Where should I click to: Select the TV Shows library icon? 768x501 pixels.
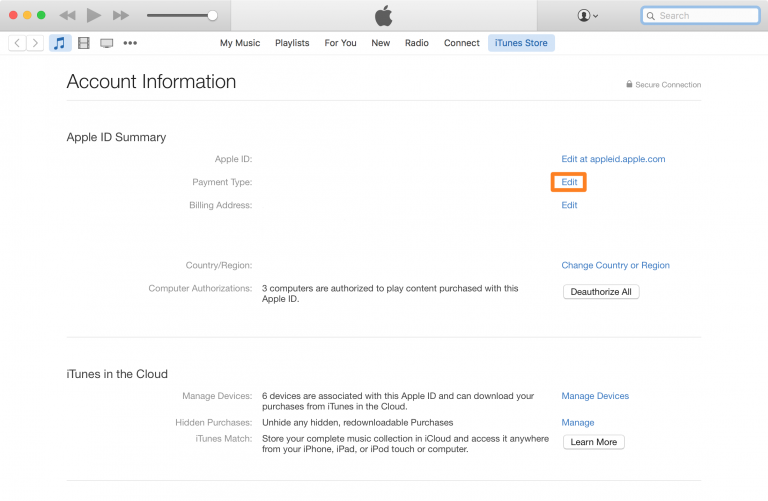pos(107,43)
